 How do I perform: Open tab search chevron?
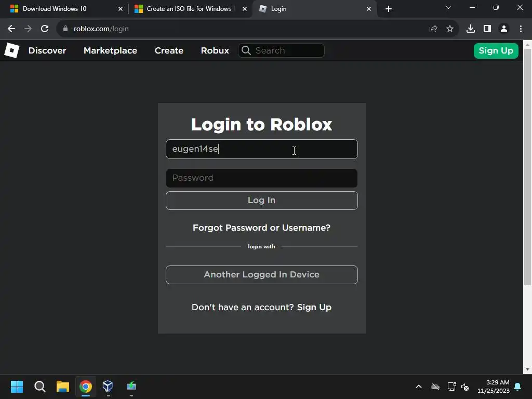click(x=448, y=7)
